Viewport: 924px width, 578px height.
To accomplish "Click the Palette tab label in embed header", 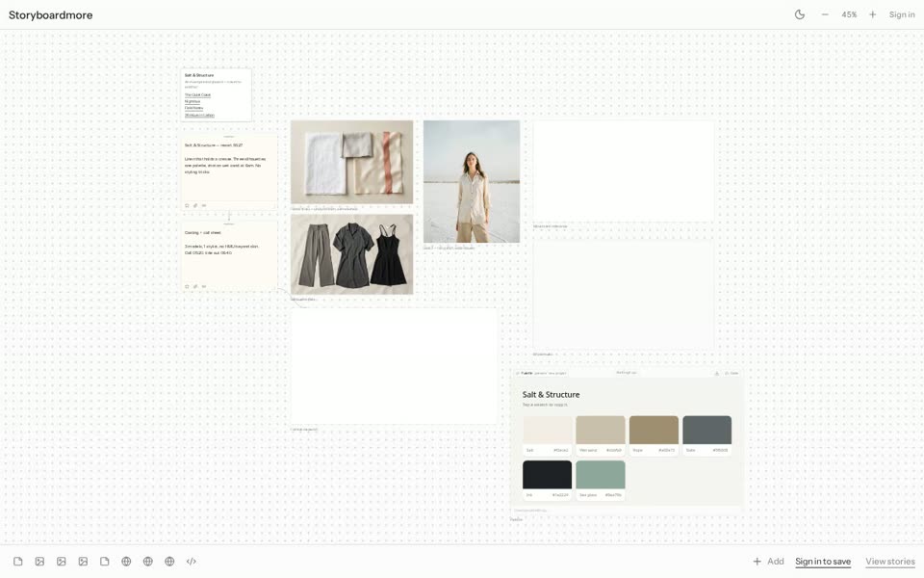I will pyautogui.click(x=525, y=374).
